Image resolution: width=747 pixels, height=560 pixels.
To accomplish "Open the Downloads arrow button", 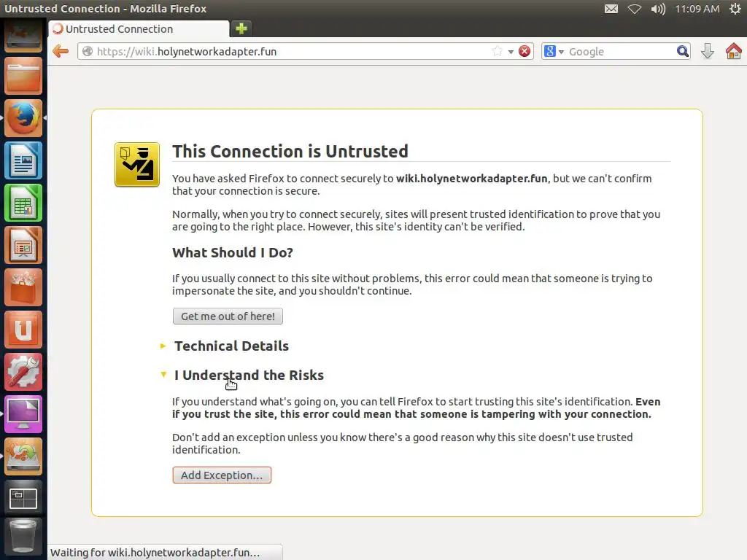I will (708, 51).
